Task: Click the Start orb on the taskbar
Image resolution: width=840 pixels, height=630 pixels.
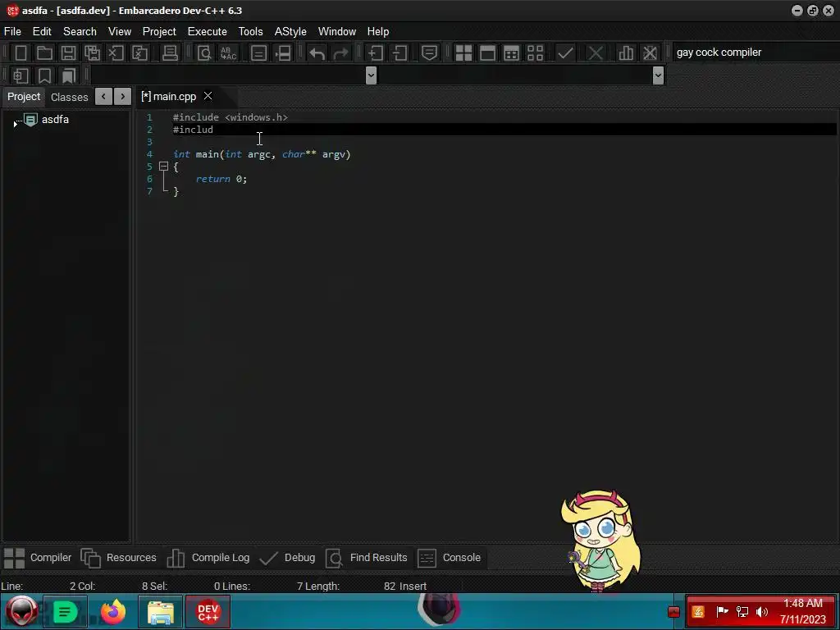Action: click(x=21, y=611)
